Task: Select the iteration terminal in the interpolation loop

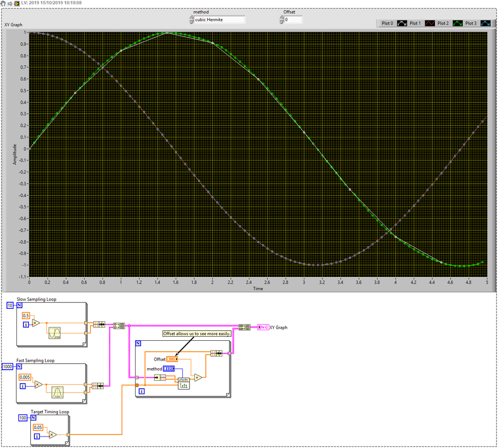Action: [x=142, y=392]
